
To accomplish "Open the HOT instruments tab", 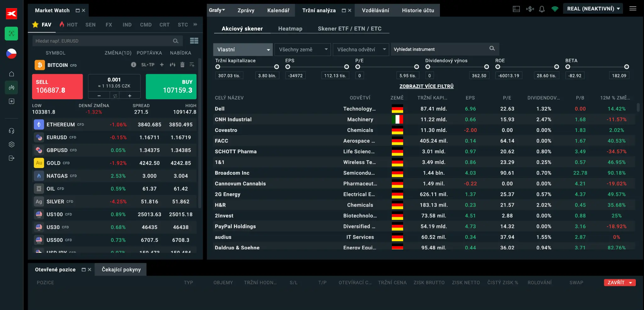I will pos(69,24).
